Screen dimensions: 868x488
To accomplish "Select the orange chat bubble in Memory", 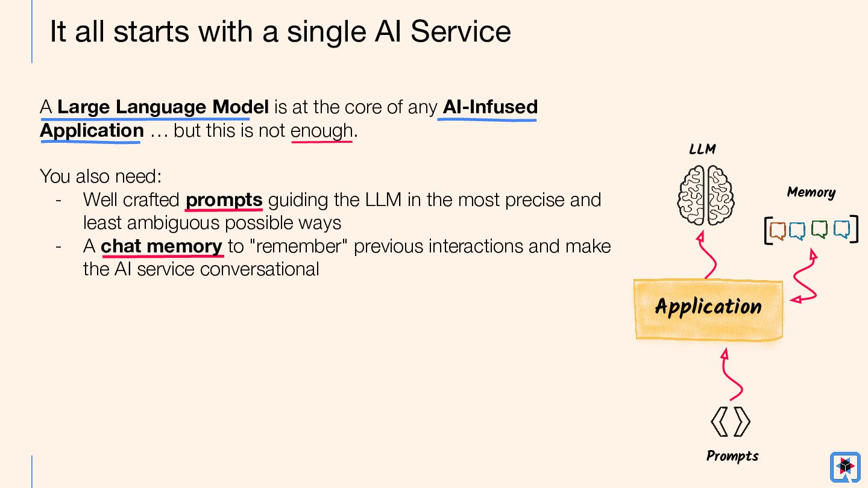I will click(x=778, y=230).
